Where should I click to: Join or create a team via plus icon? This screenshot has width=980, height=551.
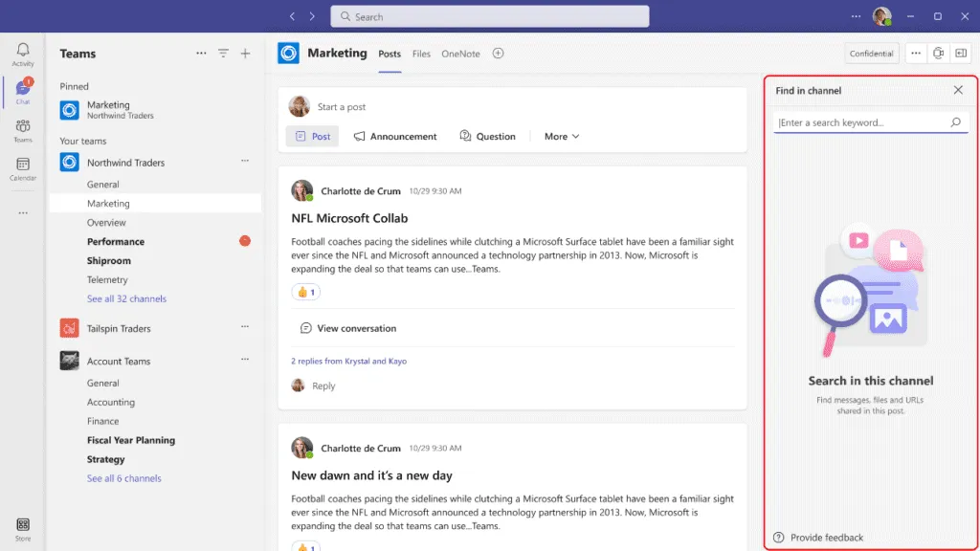245,54
